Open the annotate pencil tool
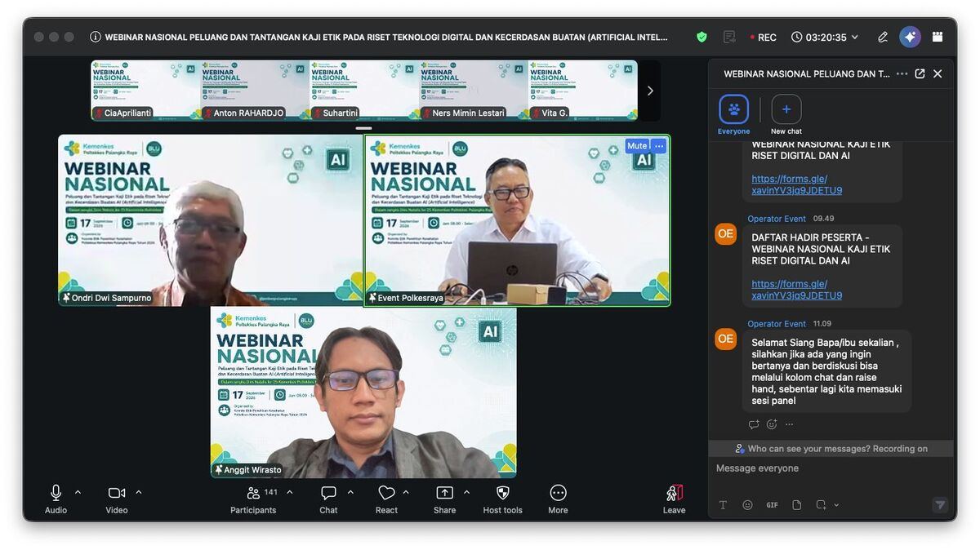 883,37
